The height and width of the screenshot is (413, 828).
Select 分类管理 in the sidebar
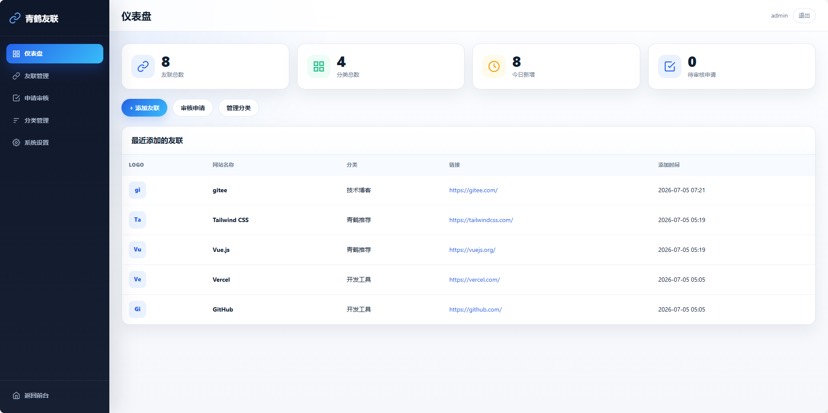(x=55, y=120)
